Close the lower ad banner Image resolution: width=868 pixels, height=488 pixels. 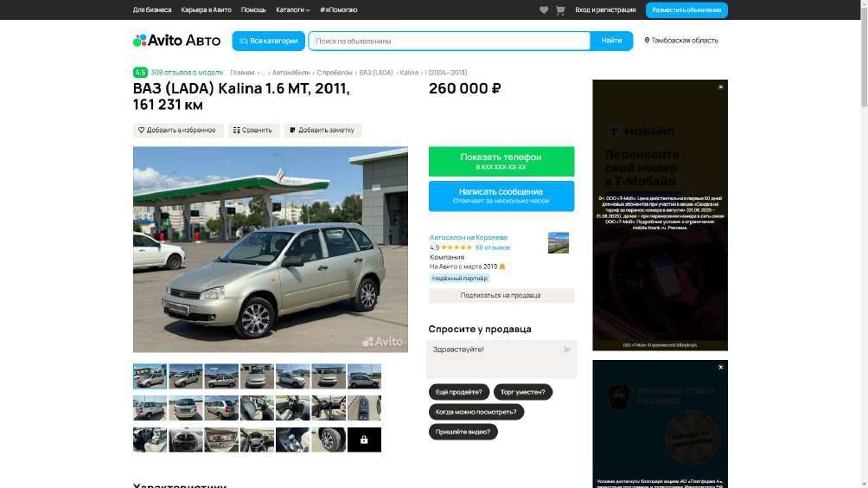point(721,367)
